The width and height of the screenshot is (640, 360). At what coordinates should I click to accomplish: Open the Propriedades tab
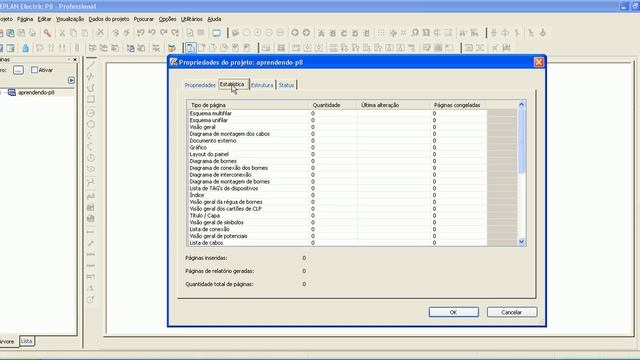(200, 85)
